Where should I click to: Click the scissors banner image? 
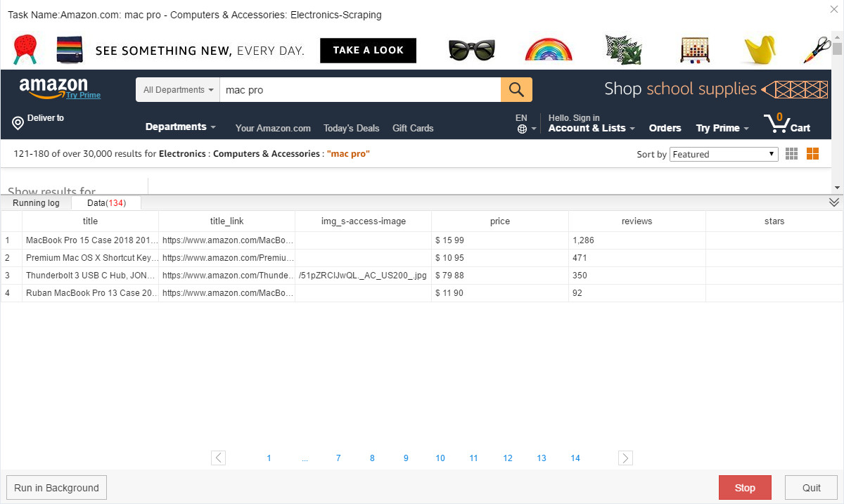pyautogui.click(x=817, y=49)
